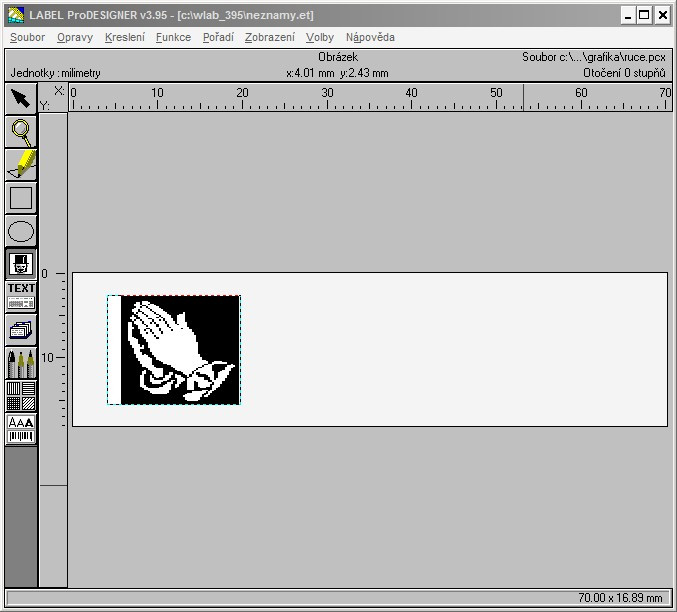
Task: Select the praying hands image on label
Action: (x=174, y=350)
